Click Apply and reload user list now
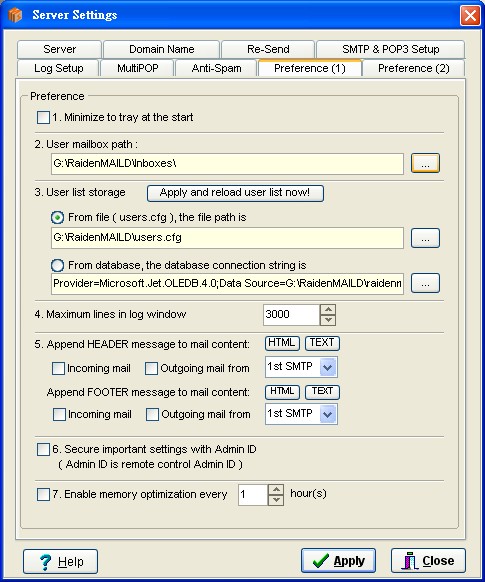 click(x=235, y=193)
